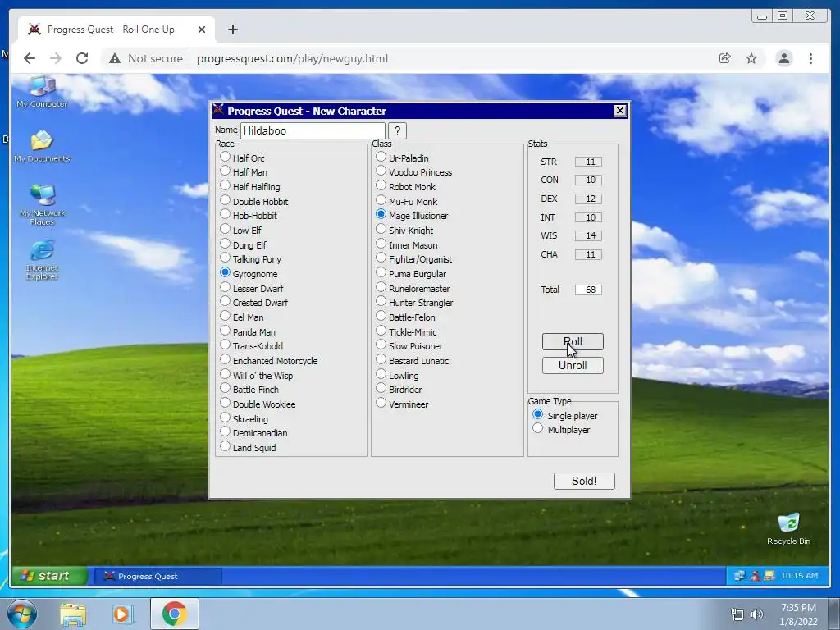Viewport: 840px width, 630px height.
Task: Select the Double Hobbit race
Action: coord(225,200)
